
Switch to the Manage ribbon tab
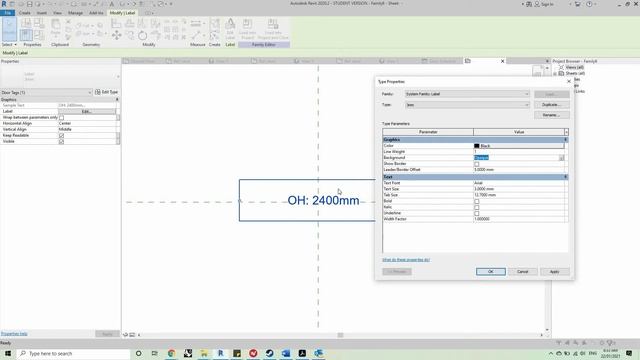coord(75,13)
